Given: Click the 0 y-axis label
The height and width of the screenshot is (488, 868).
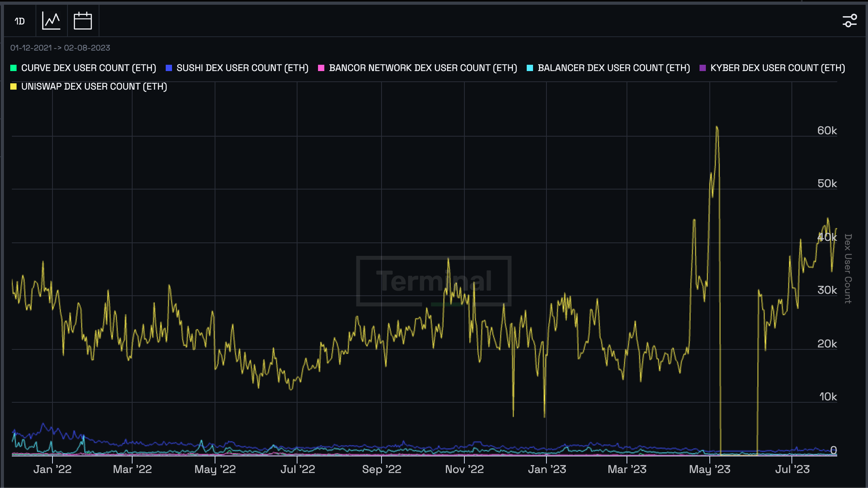Looking at the screenshot, I should point(834,450).
